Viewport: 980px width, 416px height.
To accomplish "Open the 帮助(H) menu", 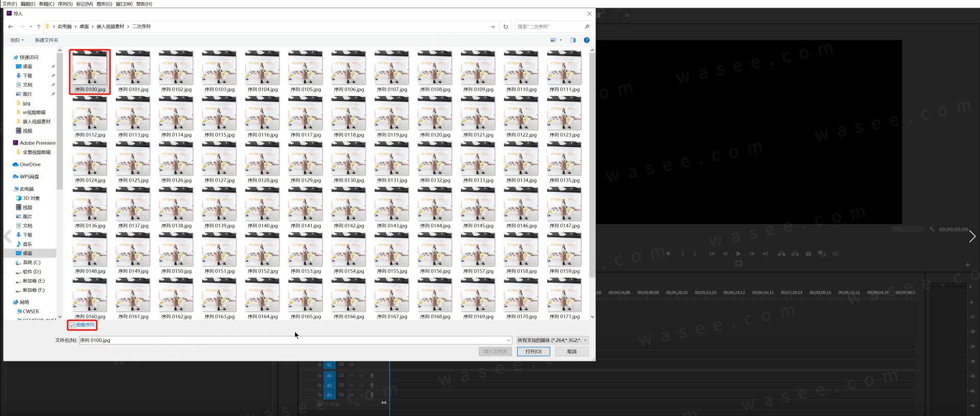I will click(x=144, y=4).
